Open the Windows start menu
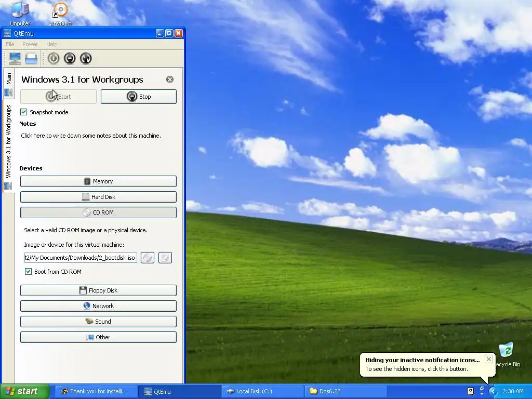The height and width of the screenshot is (399, 532). pos(24,392)
